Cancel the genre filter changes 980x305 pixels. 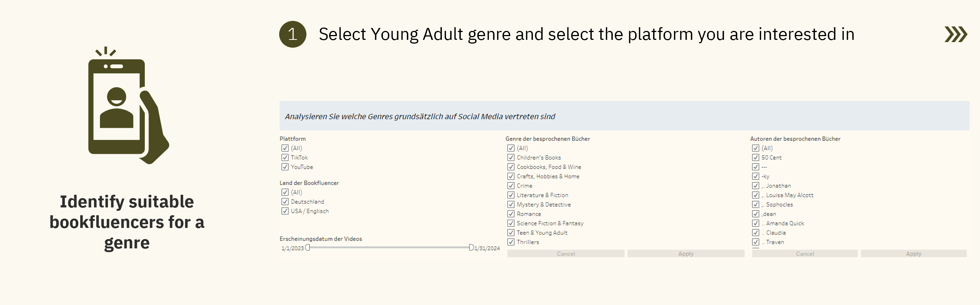pos(566,254)
